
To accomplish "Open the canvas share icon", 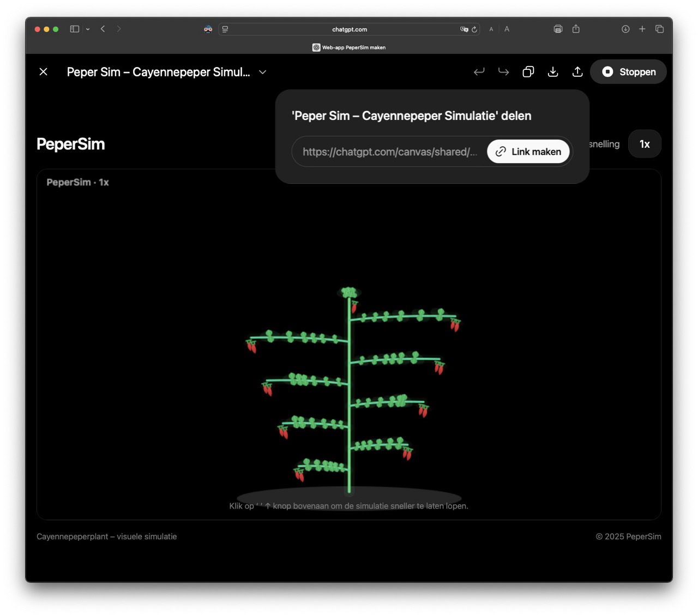I will tap(577, 72).
